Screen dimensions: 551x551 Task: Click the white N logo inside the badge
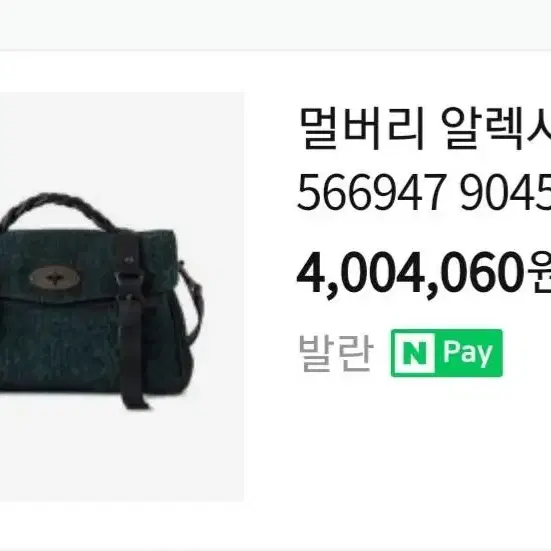pyautogui.click(x=415, y=353)
